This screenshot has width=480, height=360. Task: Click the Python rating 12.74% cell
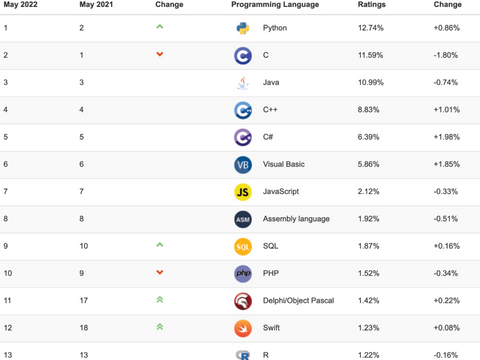click(x=371, y=28)
